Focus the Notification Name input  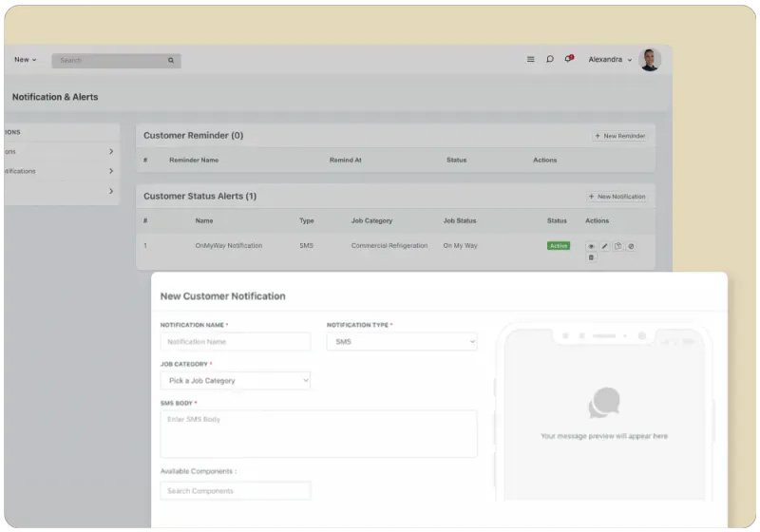[x=235, y=342]
